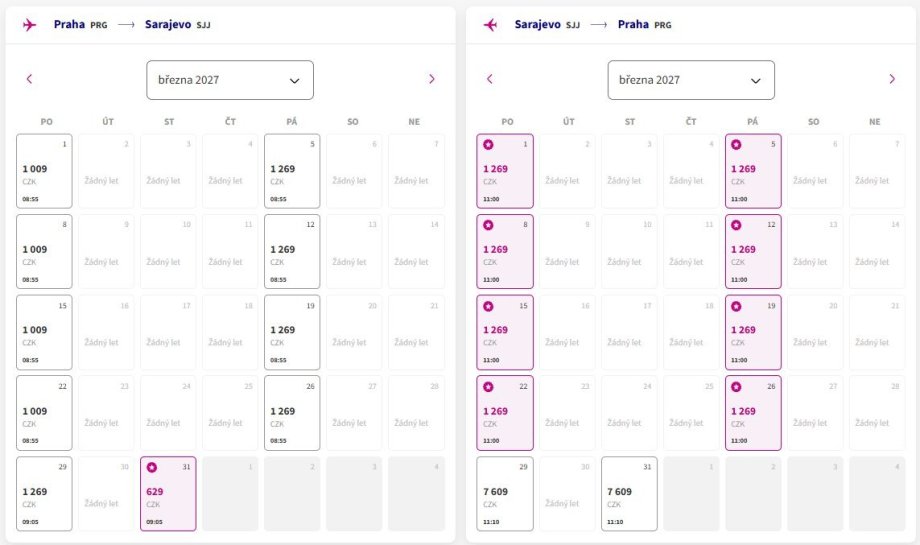Image resolution: width=920 pixels, height=545 pixels.
Task: Select return flight March 31 for 7 609 CZK
Action: (630, 494)
